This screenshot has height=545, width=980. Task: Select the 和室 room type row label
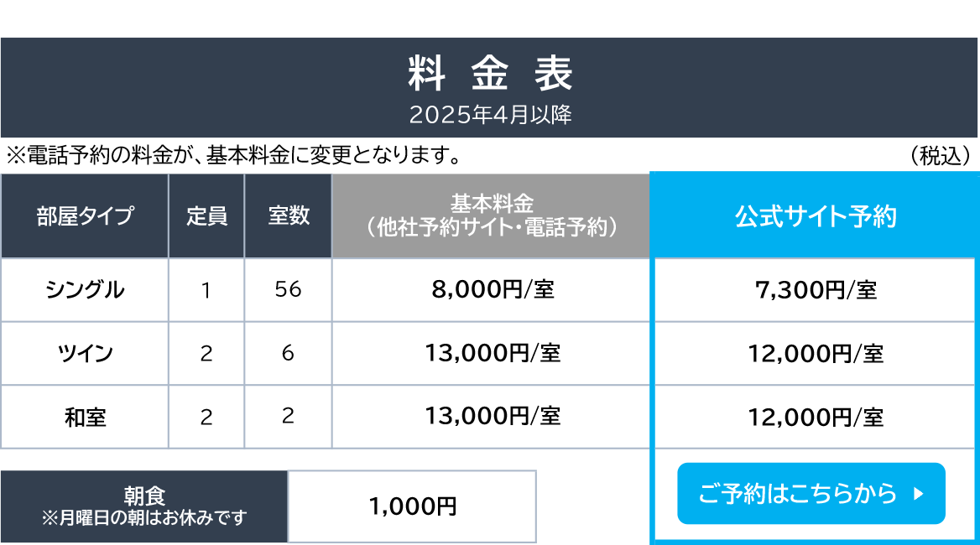click(x=85, y=417)
